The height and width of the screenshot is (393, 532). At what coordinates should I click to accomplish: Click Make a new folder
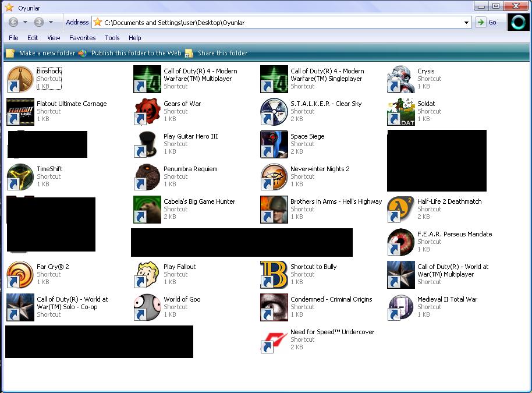coord(41,54)
